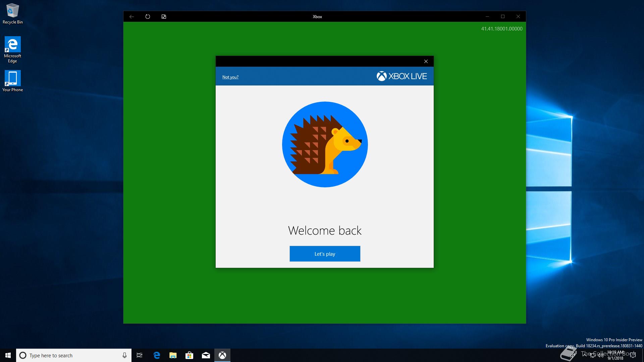Click the Xbox app taskbar icon
644x362 pixels.
(222, 355)
